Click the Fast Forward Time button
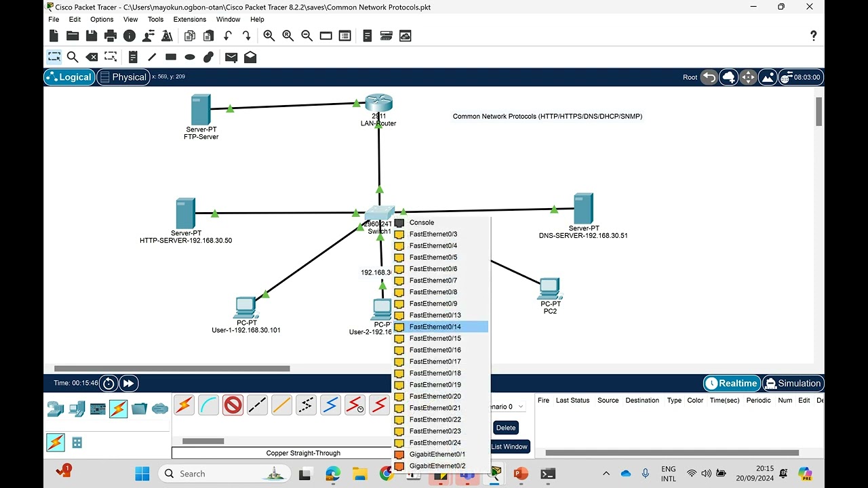Image resolution: width=868 pixels, height=488 pixels. coord(128,383)
